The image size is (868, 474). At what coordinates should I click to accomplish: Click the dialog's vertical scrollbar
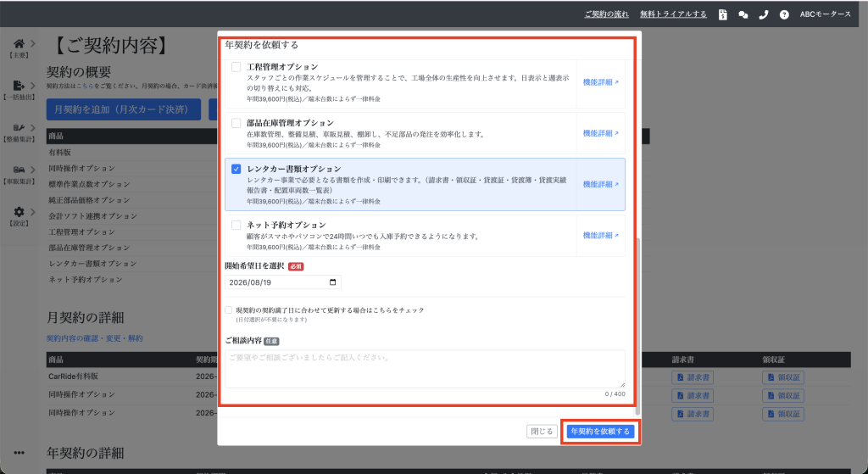637,326
